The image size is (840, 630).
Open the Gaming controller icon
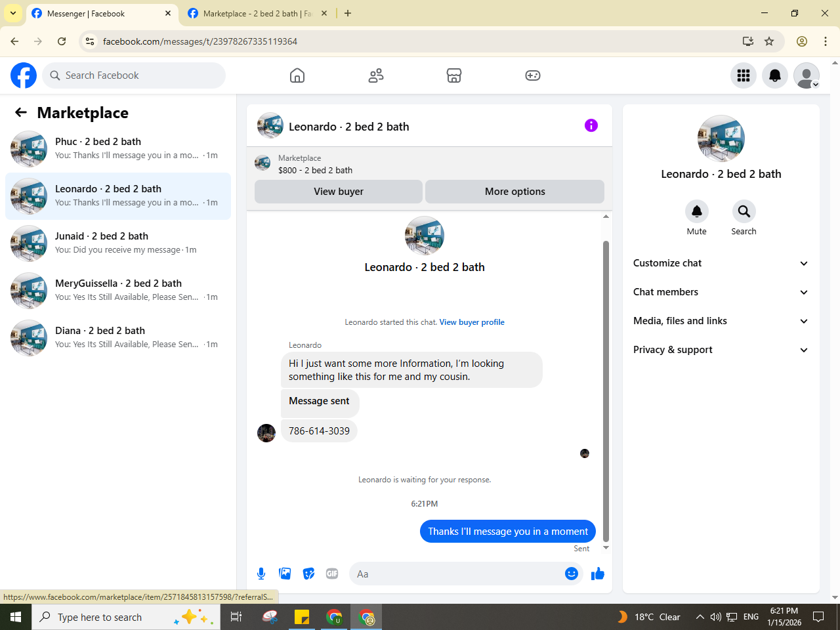(533, 75)
